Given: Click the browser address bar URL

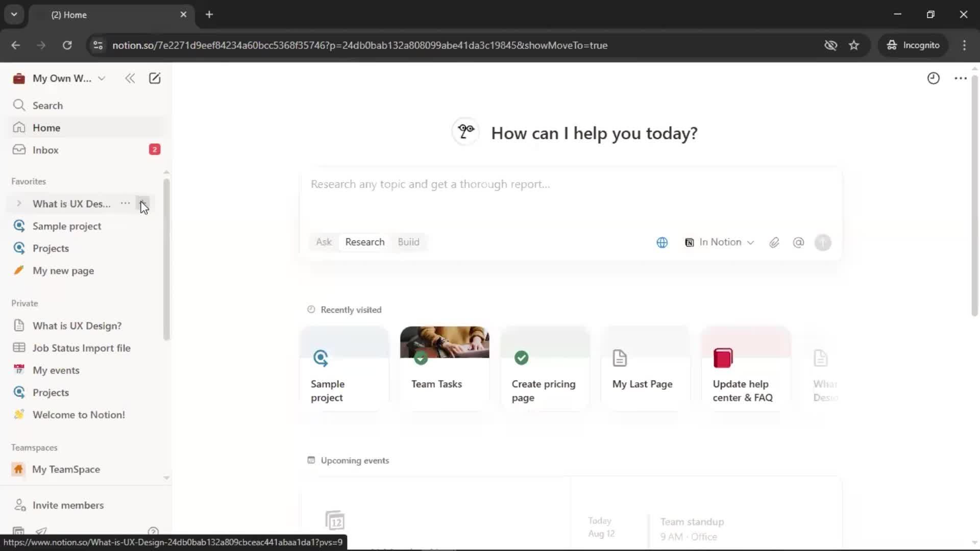Looking at the screenshot, I should tap(360, 45).
